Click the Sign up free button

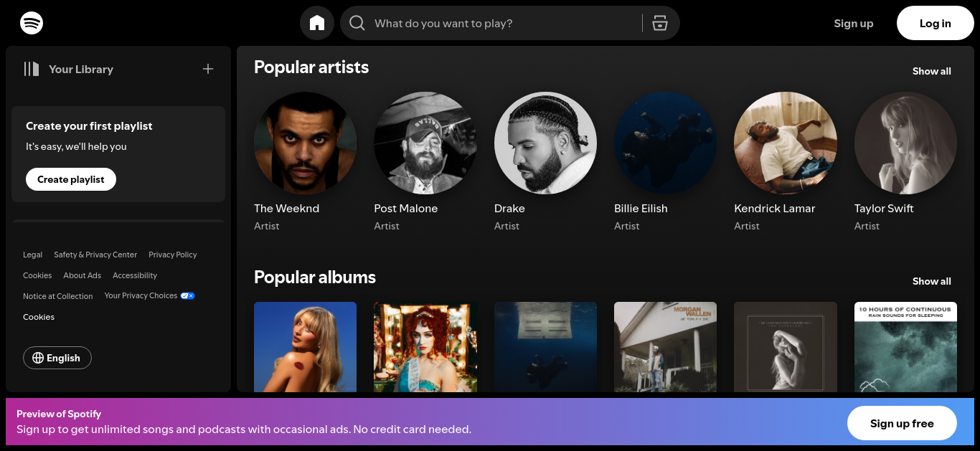click(x=902, y=423)
